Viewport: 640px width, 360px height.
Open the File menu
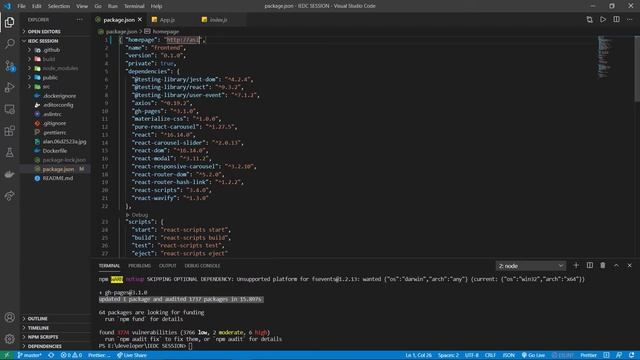[x=21, y=6]
